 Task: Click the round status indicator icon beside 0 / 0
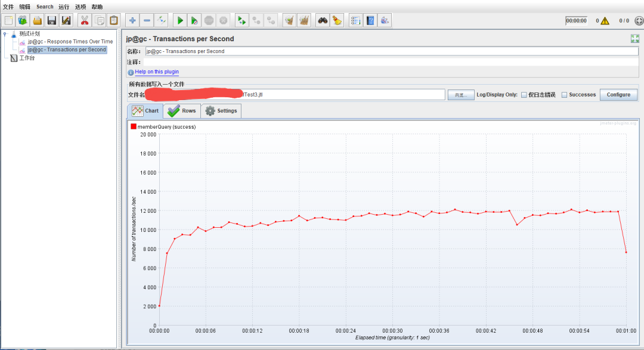click(639, 21)
